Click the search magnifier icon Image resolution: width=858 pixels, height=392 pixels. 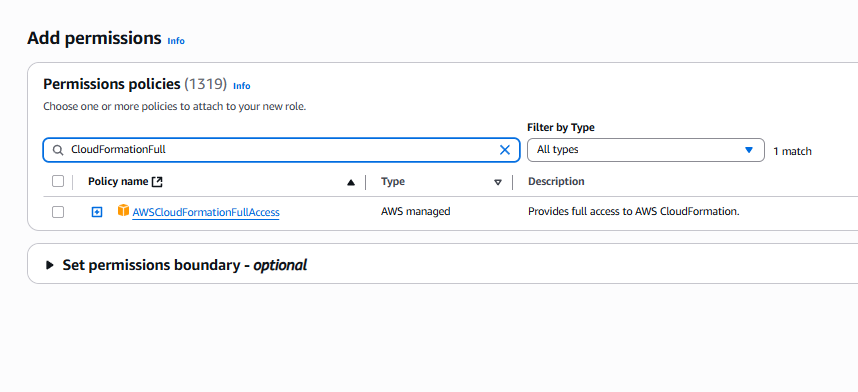point(58,150)
